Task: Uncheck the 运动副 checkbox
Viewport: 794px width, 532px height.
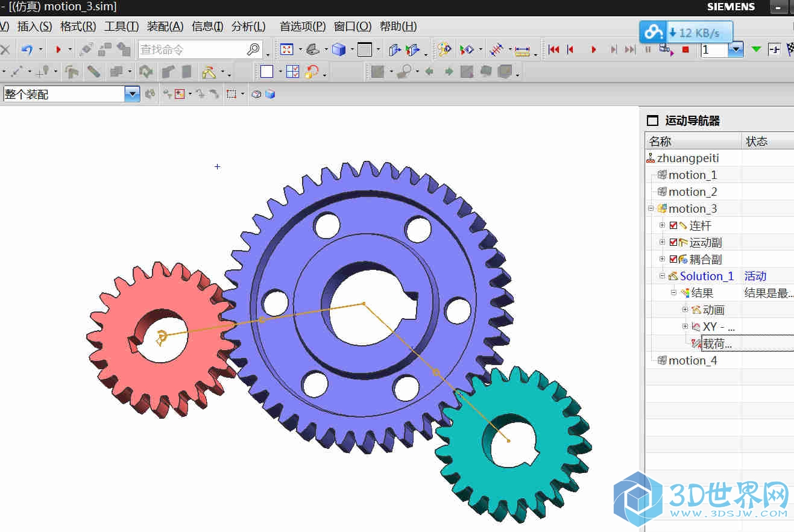Action: click(673, 242)
